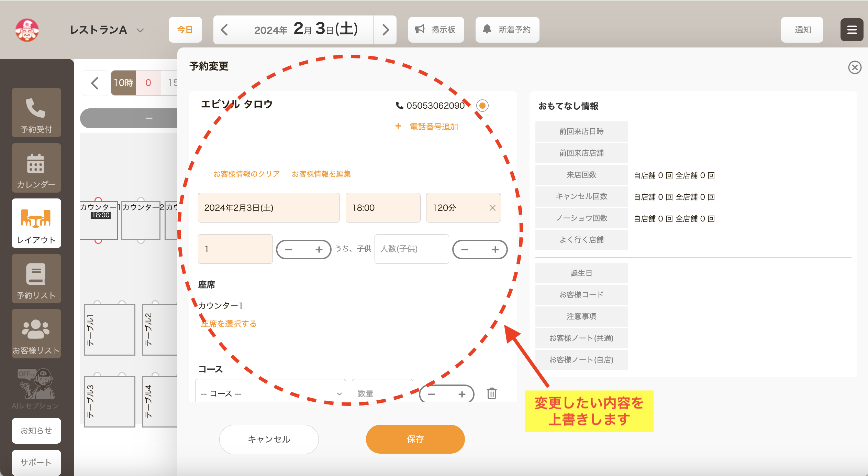Select テーブル4 in layout

coord(160,401)
